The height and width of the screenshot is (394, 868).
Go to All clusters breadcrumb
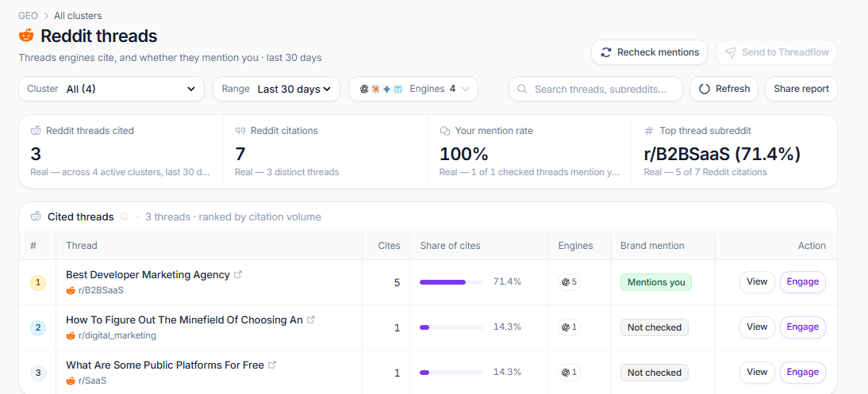[78, 16]
